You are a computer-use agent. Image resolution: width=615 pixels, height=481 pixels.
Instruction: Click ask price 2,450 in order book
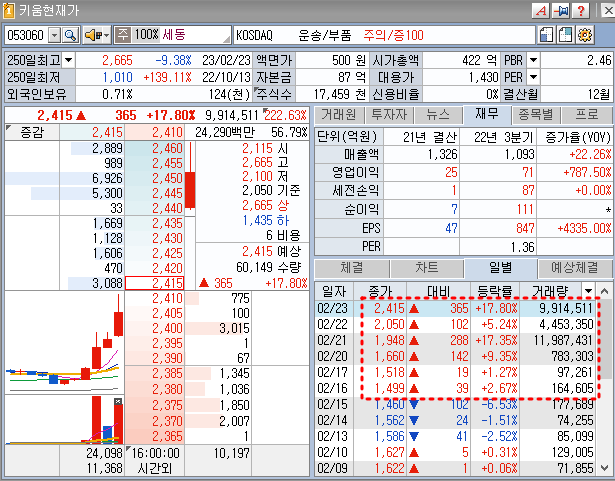[x=154, y=178]
